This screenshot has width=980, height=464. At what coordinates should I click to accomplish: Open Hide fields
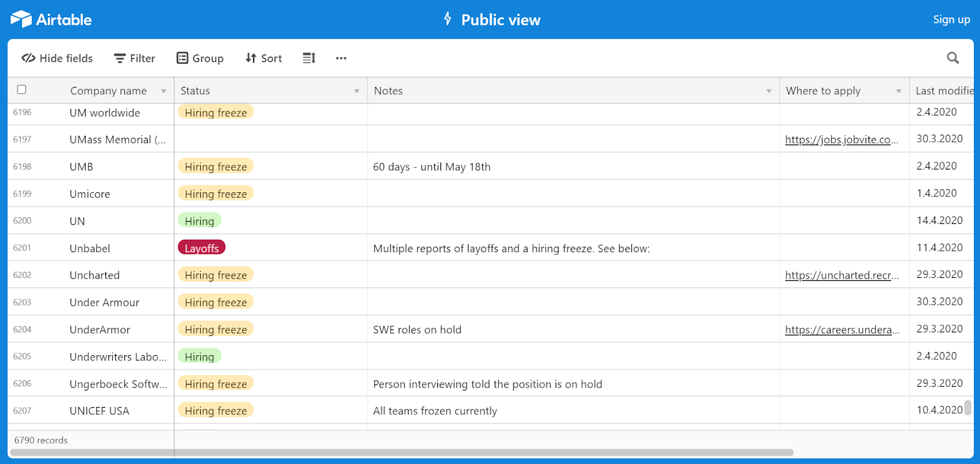pyautogui.click(x=57, y=58)
